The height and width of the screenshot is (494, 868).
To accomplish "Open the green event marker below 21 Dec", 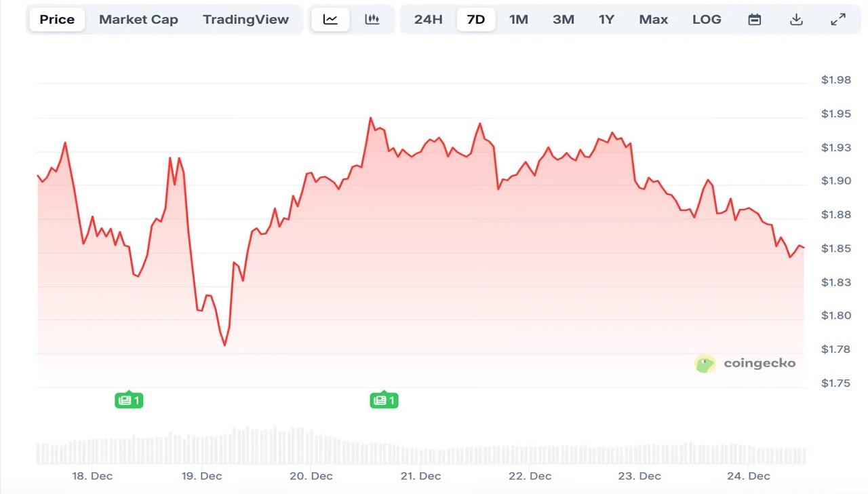I will point(384,400).
